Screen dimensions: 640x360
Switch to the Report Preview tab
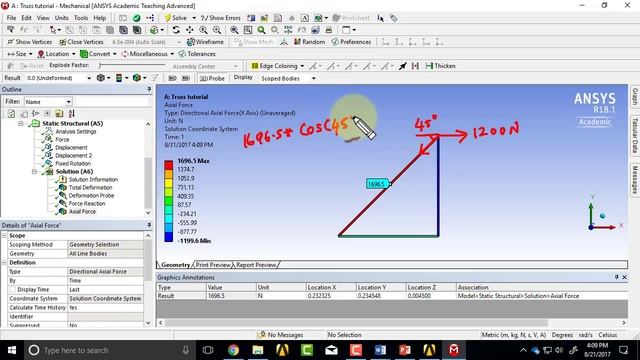[x=256, y=265]
